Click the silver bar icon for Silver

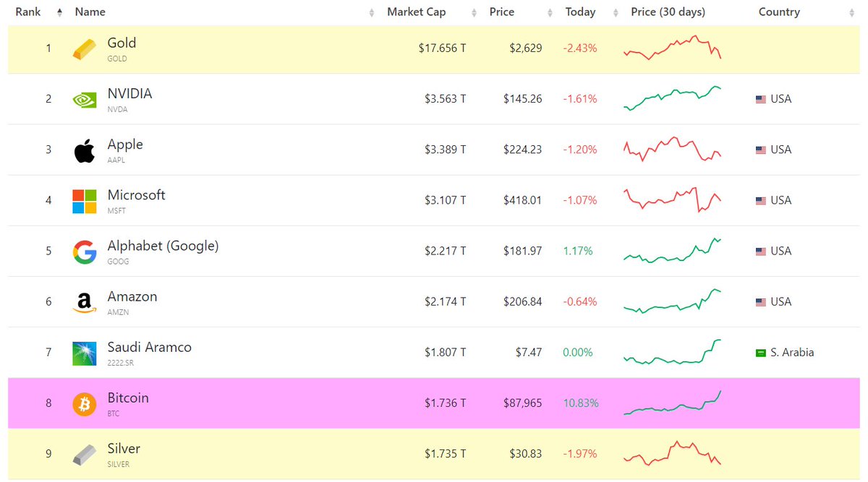point(84,453)
